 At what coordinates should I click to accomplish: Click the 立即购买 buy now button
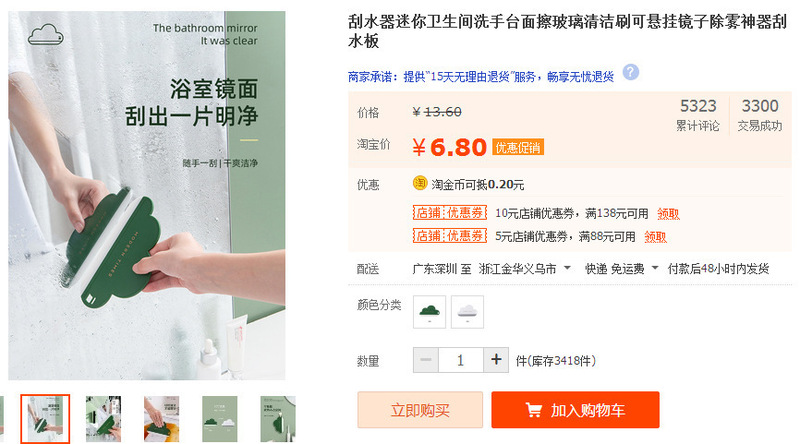[x=420, y=410]
